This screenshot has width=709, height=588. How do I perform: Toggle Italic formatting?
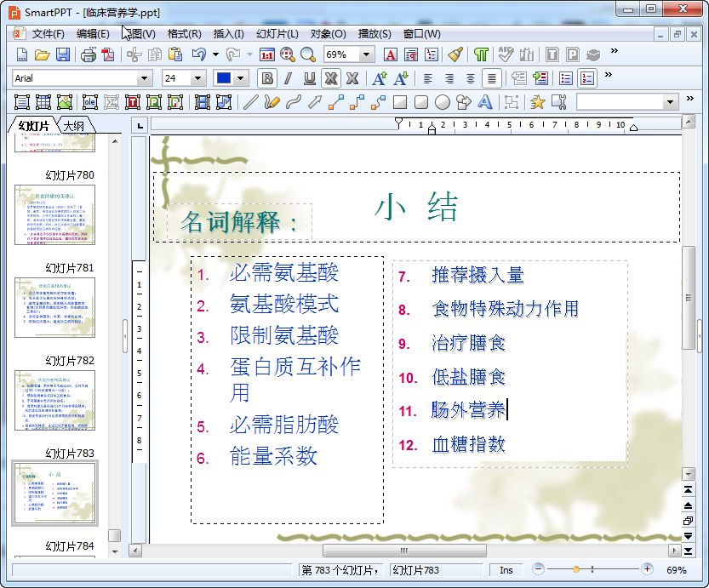pyautogui.click(x=288, y=78)
